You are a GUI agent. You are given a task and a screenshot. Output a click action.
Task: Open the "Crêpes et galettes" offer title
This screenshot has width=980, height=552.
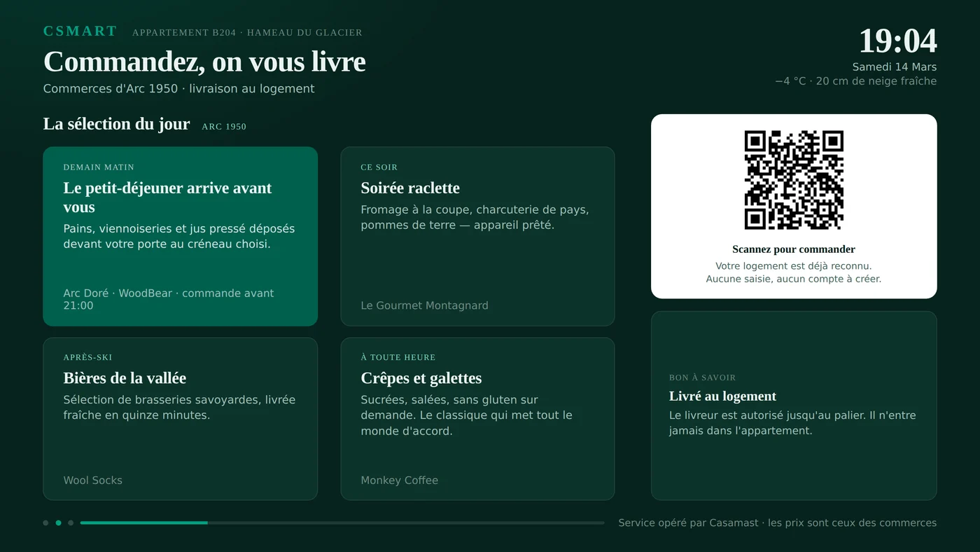click(421, 378)
